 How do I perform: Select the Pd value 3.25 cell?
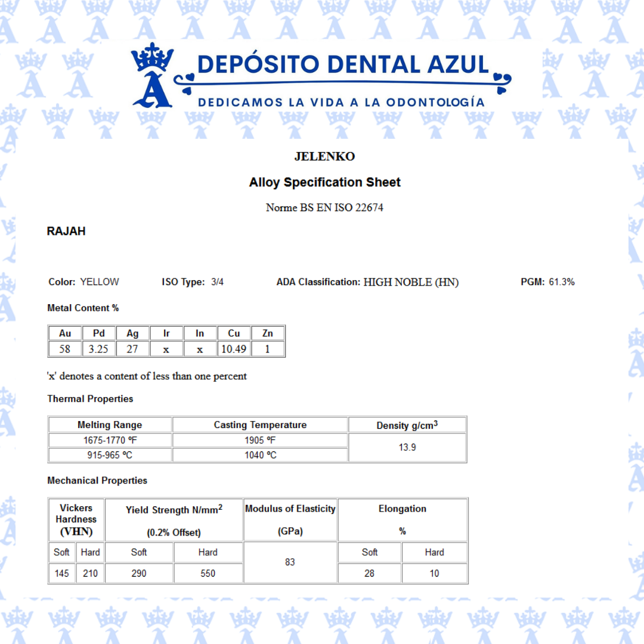(x=98, y=349)
